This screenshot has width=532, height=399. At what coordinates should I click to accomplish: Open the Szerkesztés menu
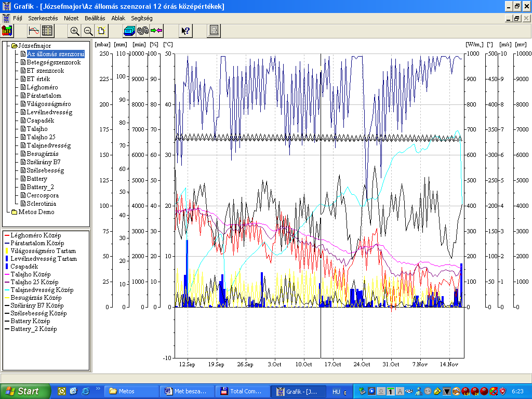point(43,18)
